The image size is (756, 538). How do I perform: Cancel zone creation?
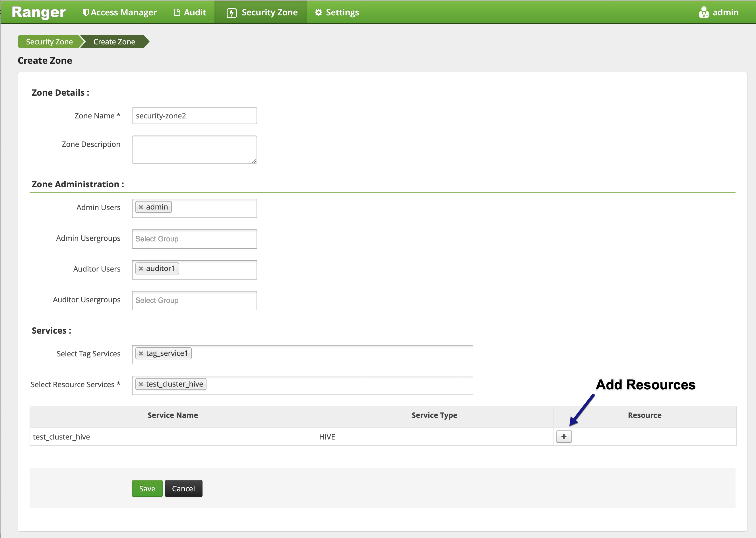click(184, 489)
